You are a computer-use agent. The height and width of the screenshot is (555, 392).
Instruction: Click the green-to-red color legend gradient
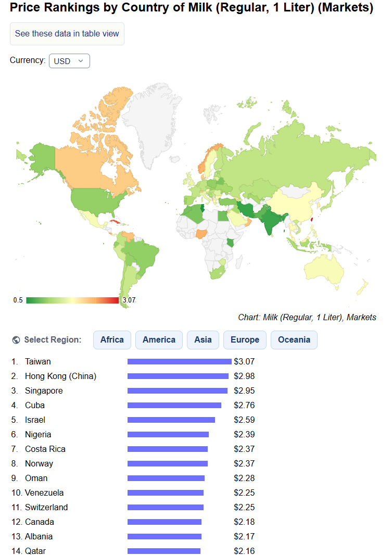[72, 300]
